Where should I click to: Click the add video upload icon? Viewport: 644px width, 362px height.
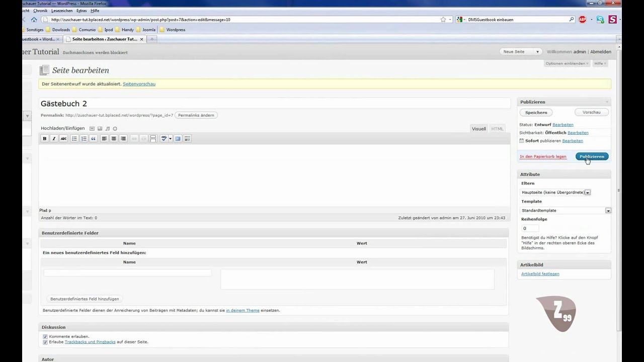point(100,129)
